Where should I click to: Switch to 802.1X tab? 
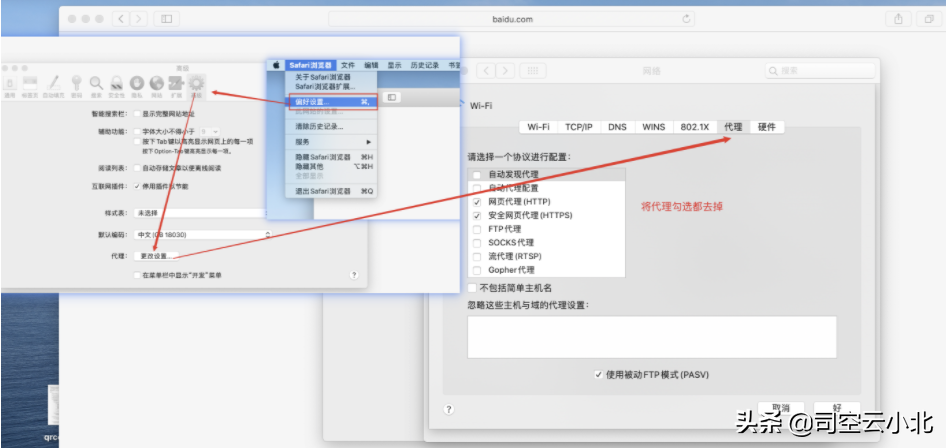[694, 127]
